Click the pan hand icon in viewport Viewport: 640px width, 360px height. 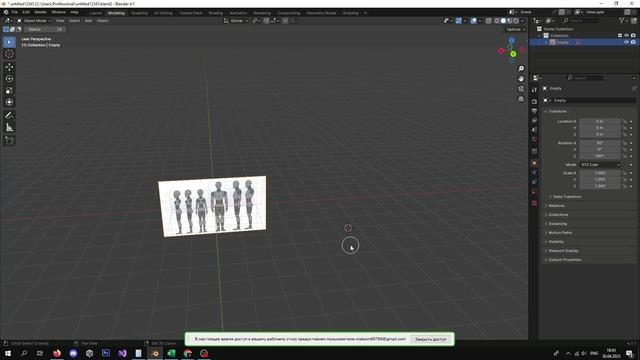click(521, 79)
